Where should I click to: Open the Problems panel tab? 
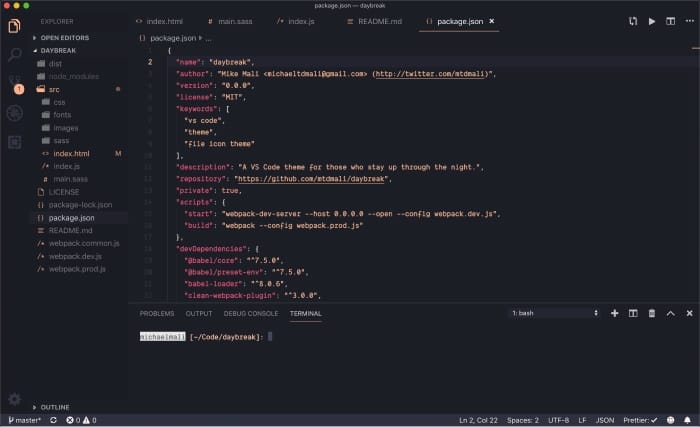point(157,314)
